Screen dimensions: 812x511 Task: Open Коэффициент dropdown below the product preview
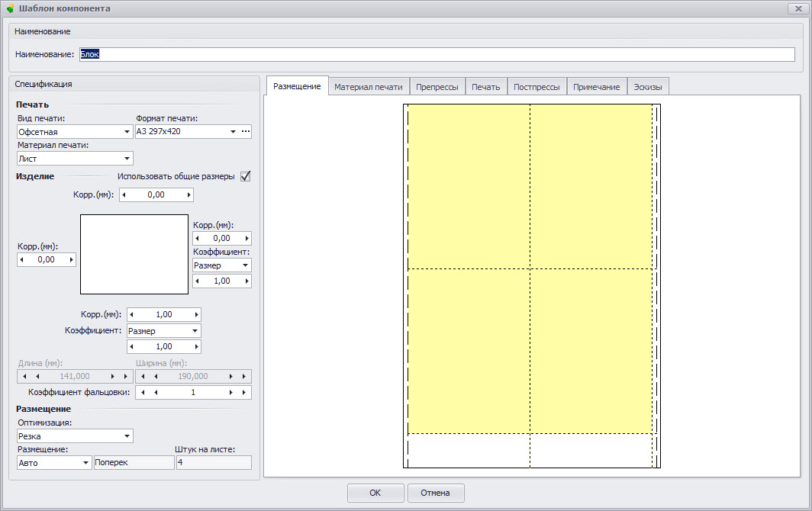tap(163, 331)
